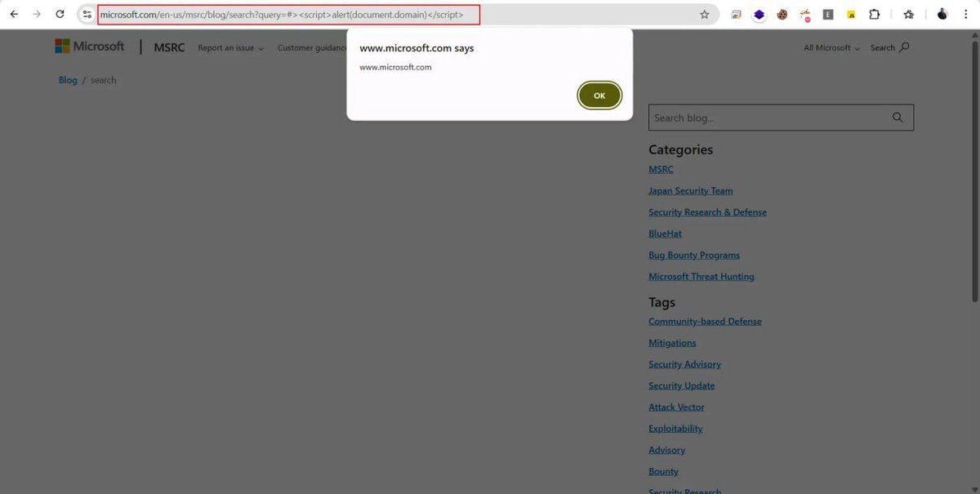Viewport: 980px width, 494px height.
Task: Open Japan Security Team category
Action: tap(690, 190)
